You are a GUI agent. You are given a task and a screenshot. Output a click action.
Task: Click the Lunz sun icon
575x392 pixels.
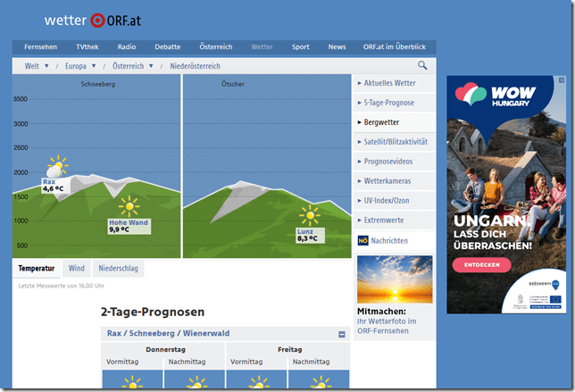[x=309, y=215]
